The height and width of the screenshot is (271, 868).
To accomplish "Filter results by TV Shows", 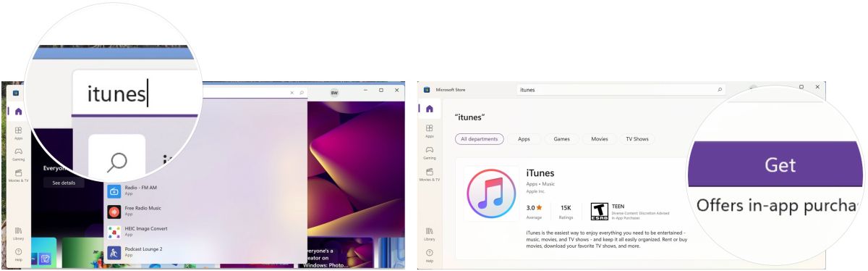I will pyautogui.click(x=637, y=138).
